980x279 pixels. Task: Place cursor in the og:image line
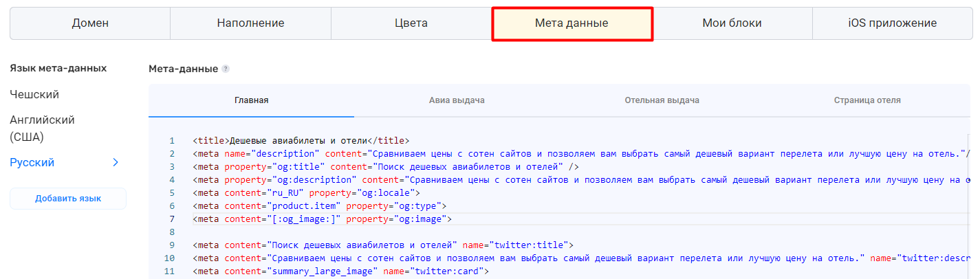point(323,219)
